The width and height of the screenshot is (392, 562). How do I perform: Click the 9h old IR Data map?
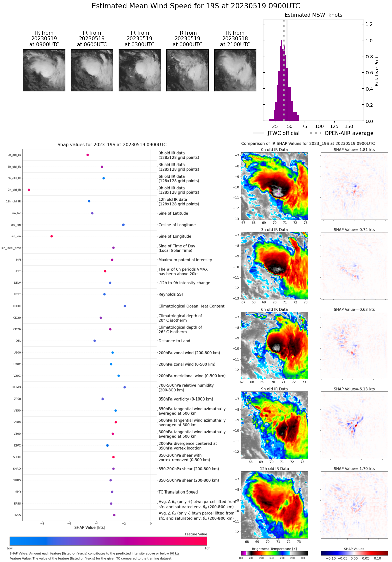[274, 425]
